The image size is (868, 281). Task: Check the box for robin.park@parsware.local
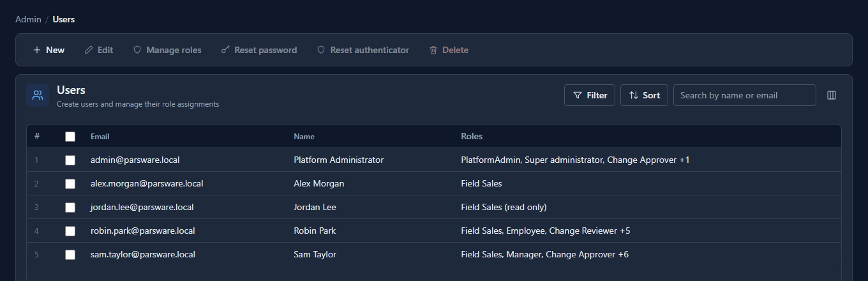(x=70, y=231)
